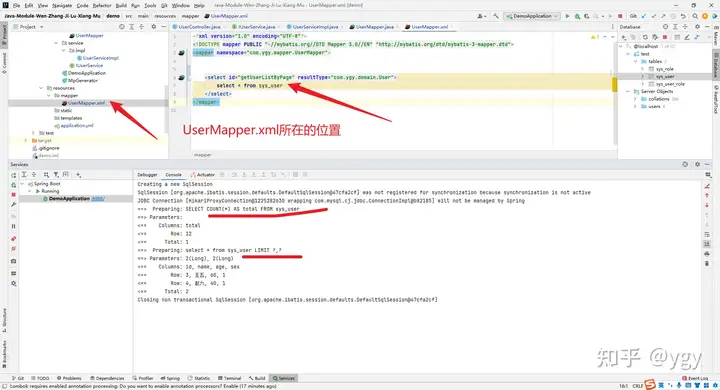Click the Services filter funnel icon
The image size is (720, 390).
click(x=56, y=175)
